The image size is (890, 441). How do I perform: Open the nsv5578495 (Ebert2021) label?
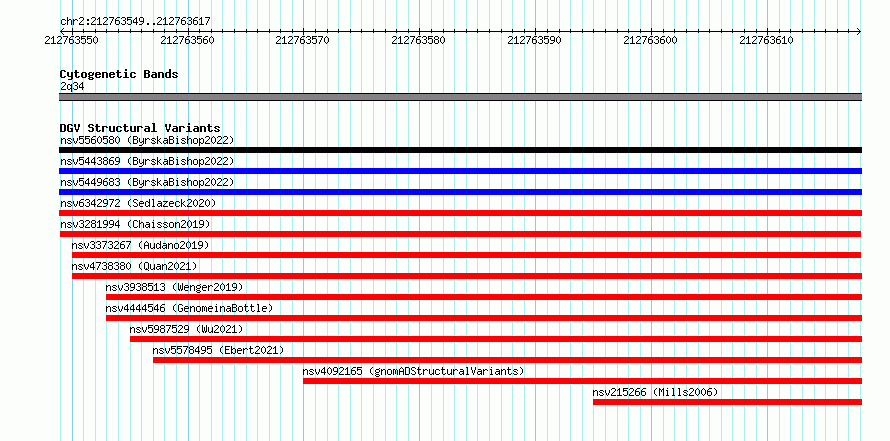click(219, 350)
